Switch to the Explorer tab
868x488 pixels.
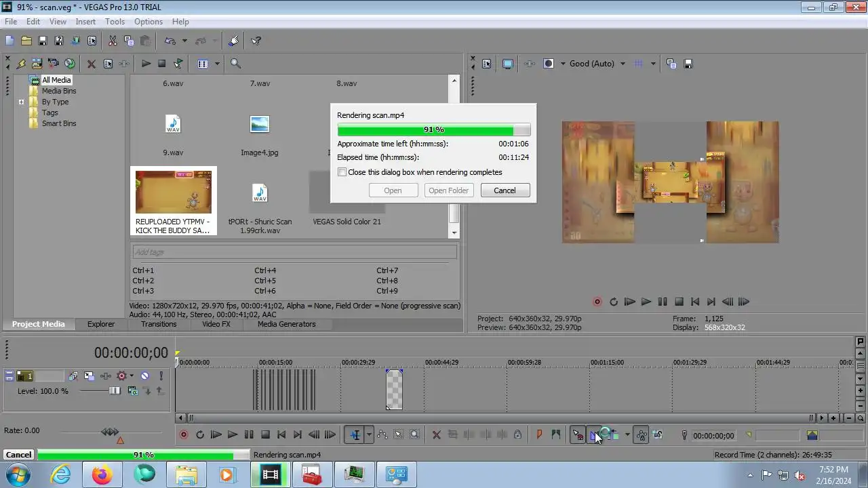click(101, 324)
